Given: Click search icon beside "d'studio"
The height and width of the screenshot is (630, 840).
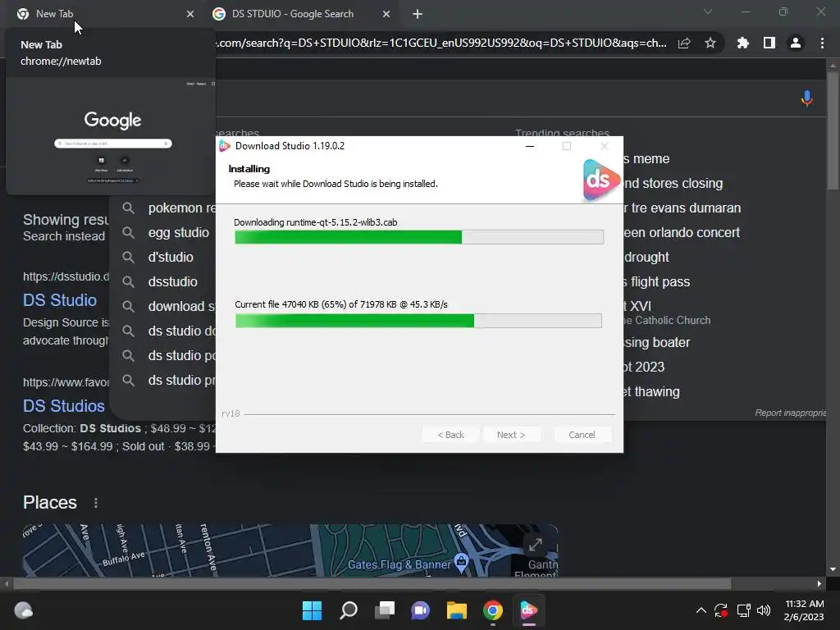Looking at the screenshot, I should pyautogui.click(x=128, y=257).
